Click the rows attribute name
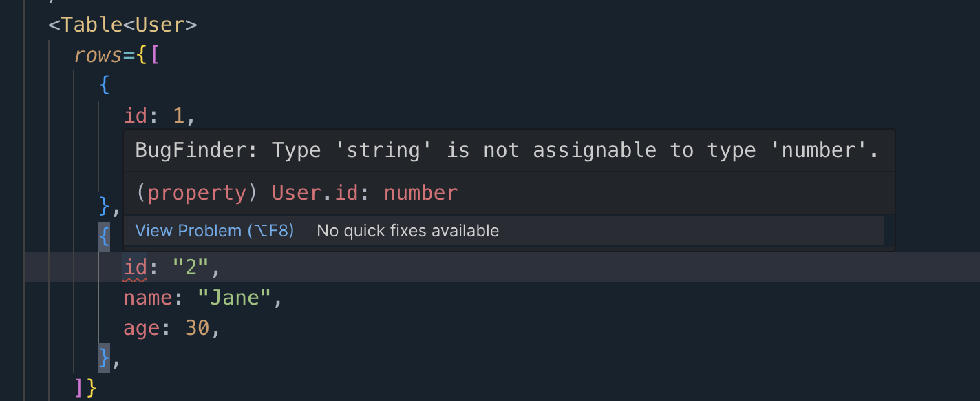The width and height of the screenshot is (980, 401). click(x=98, y=55)
